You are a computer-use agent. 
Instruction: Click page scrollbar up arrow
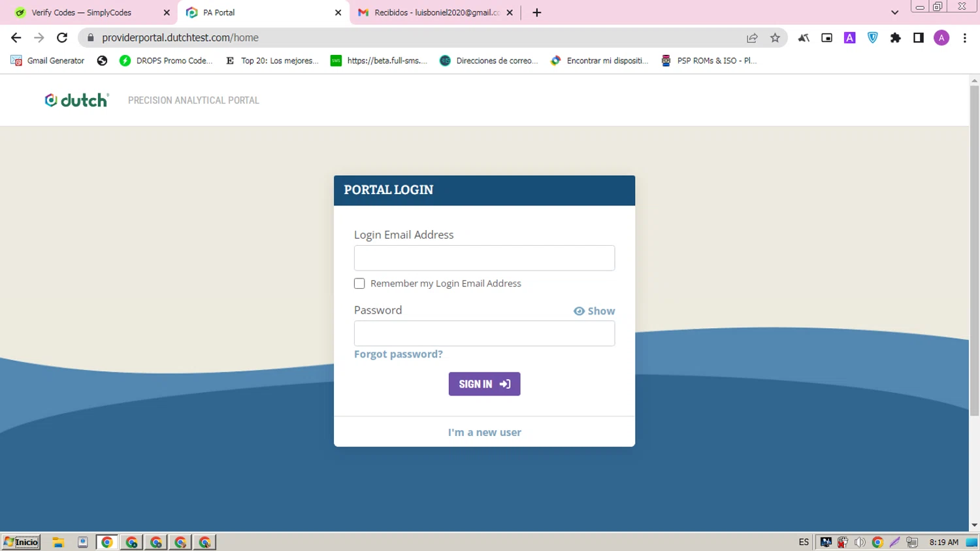974,80
